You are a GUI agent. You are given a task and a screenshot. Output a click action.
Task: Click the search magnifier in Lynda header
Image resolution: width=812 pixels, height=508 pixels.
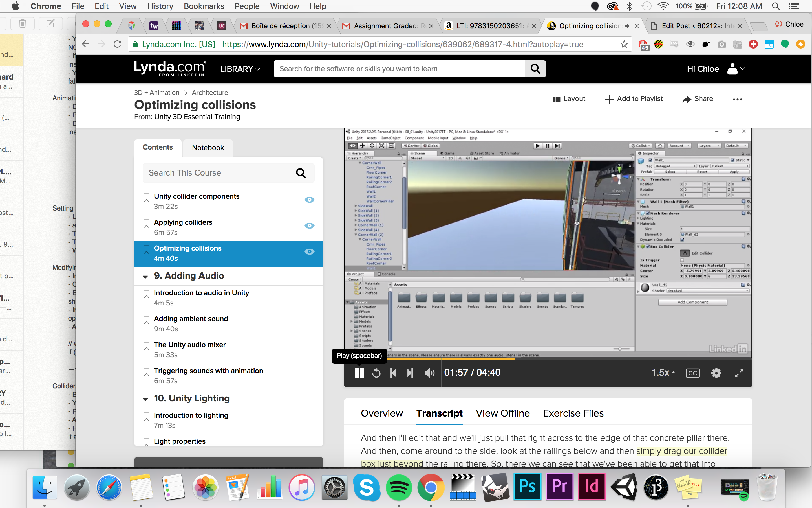click(x=535, y=69)
